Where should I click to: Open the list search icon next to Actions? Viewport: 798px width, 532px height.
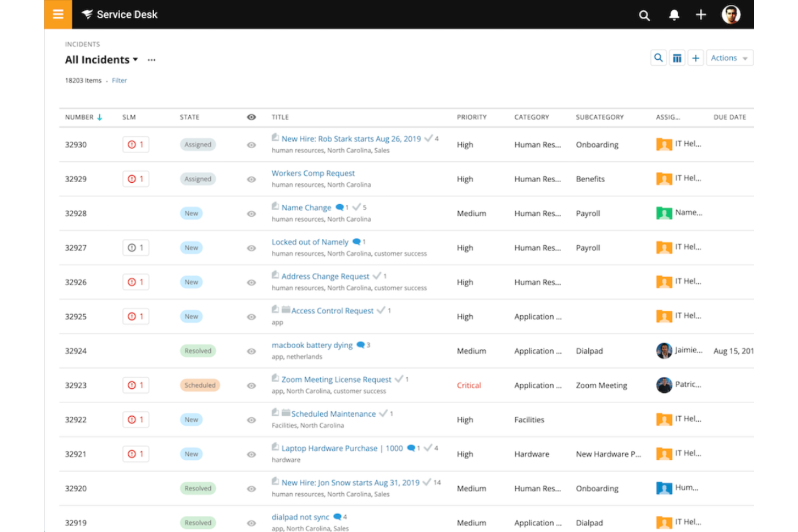point(658,58)
